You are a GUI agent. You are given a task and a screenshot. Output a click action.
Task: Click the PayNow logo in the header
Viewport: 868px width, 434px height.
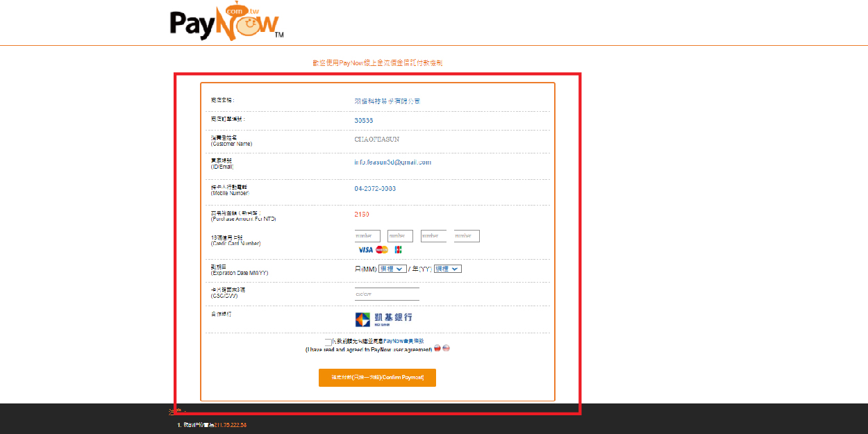[227, 23]
